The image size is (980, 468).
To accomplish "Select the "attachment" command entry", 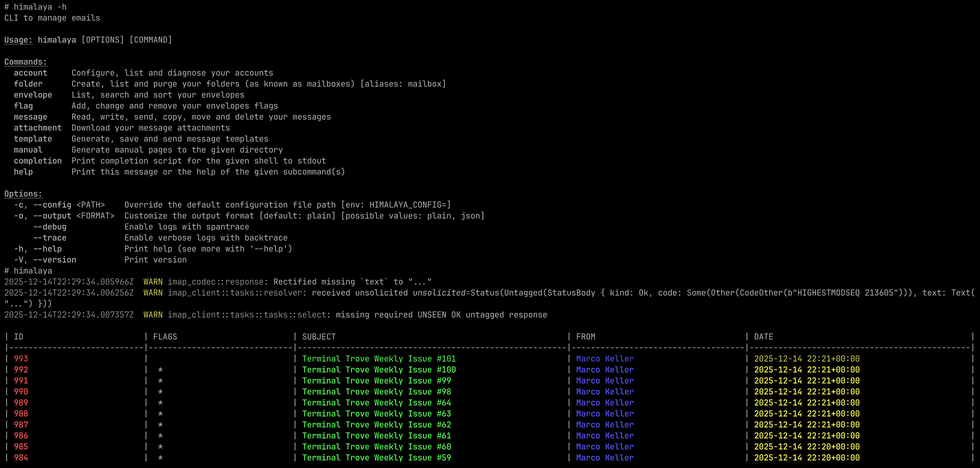I will click(x=38, y=127).
